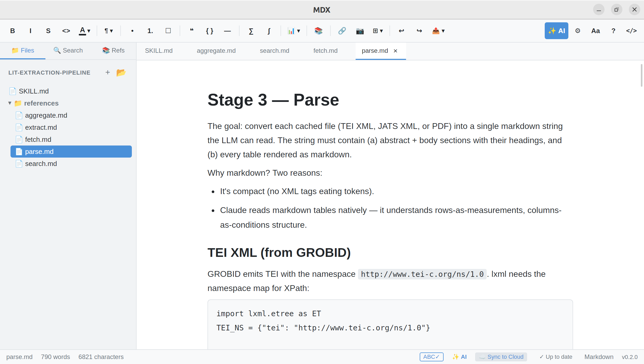
Task: Toggle the AI assistant button in toolbar
Action: [x=556, y=31]
